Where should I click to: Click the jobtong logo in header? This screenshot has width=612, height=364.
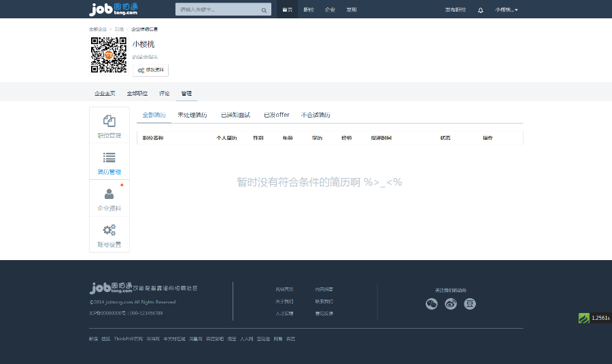[x=114, y=9]
